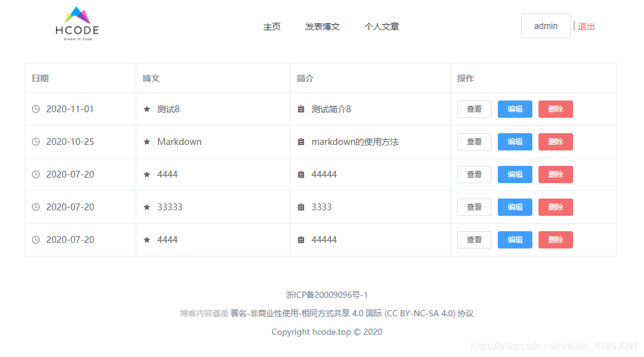
Task: Click document icon beside 3333
Action: (x=301, y=207)
